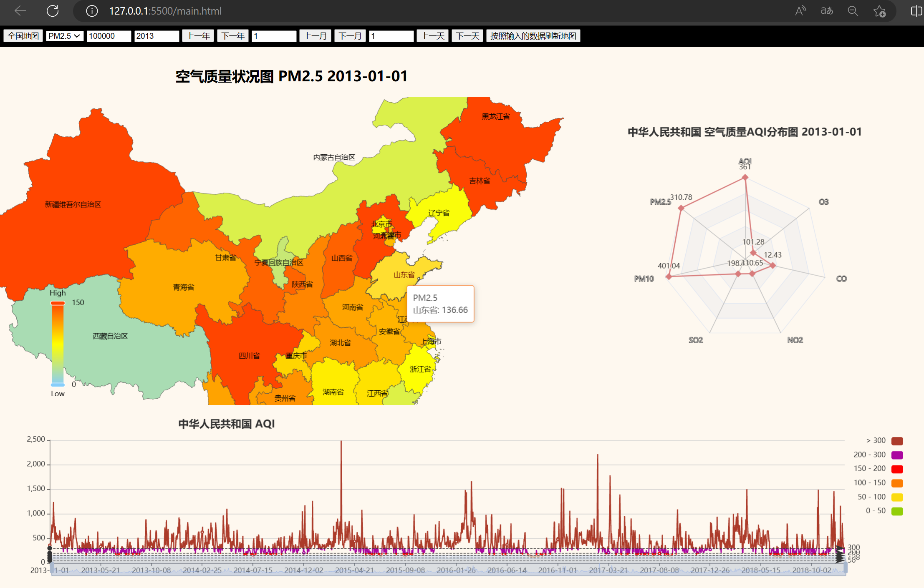This screenshot has width=924, height=588.
Task: Add page to favorites star icon
Action: [x=879, y=11]
